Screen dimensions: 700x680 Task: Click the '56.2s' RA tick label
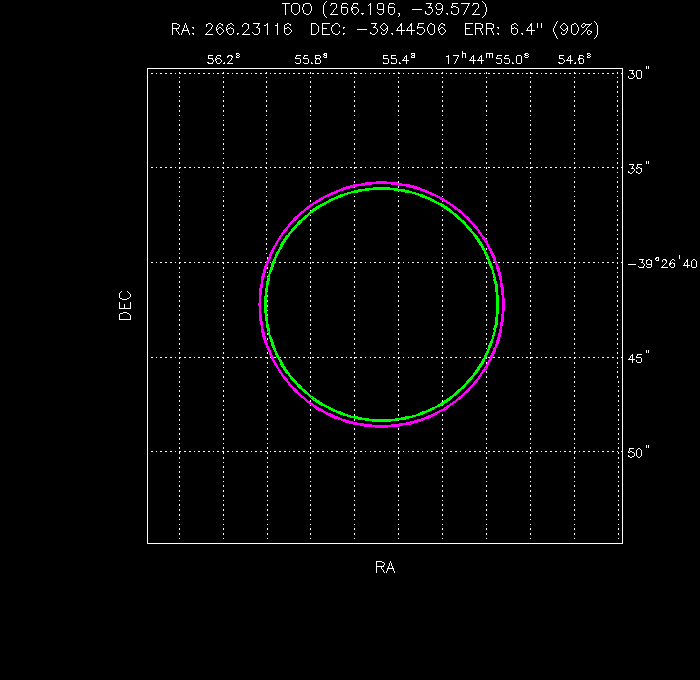pos(223,59)
